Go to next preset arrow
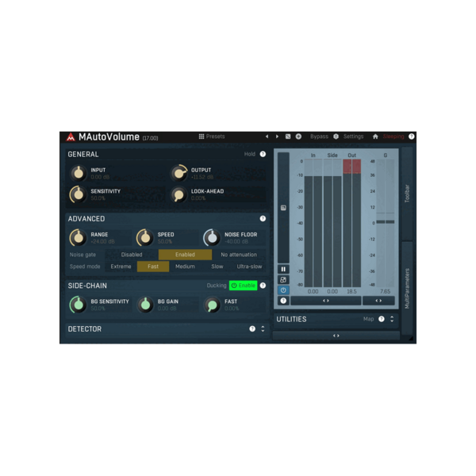This screenshot has width=476, height=476. point(277,136)
